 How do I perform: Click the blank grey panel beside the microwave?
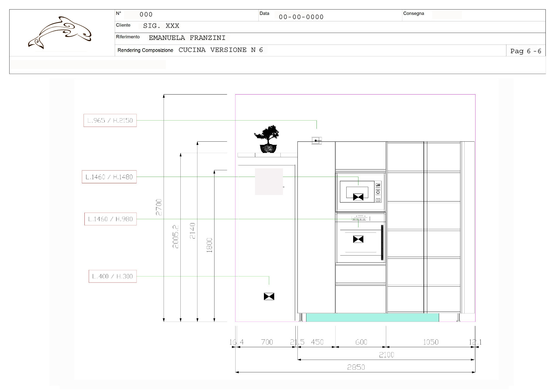pyautogui.click(x=269, y=182)
